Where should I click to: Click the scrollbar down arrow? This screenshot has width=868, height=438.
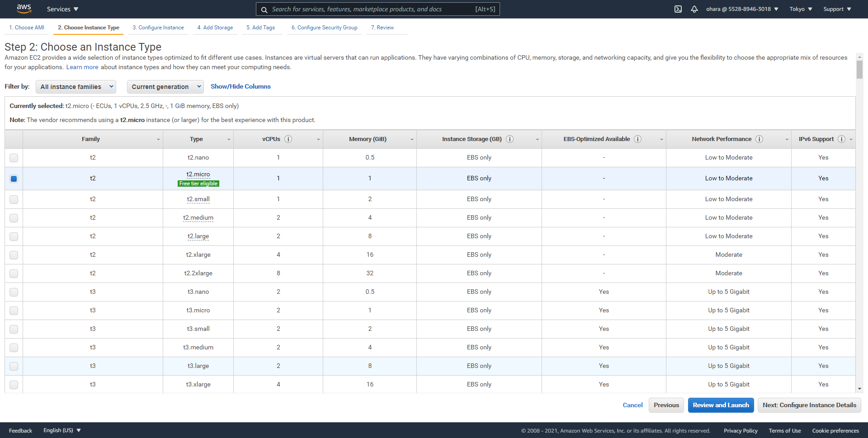click(x=859, y=389)
